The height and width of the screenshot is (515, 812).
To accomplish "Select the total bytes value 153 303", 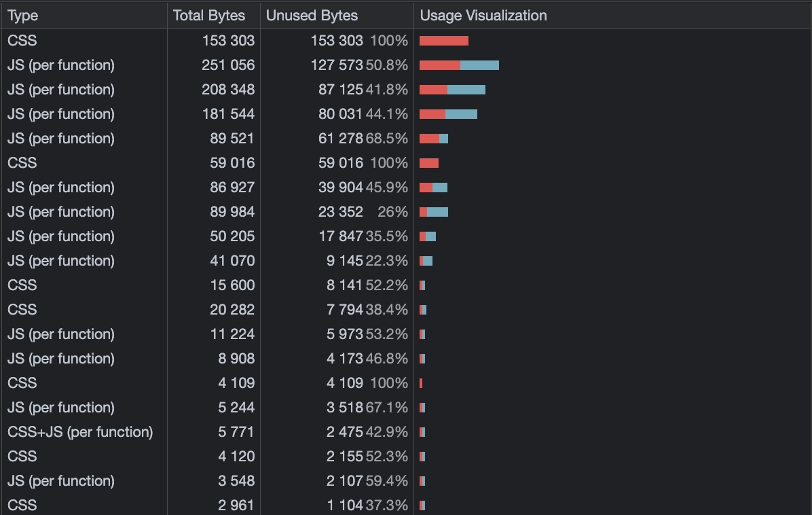I will click(228, 40).
